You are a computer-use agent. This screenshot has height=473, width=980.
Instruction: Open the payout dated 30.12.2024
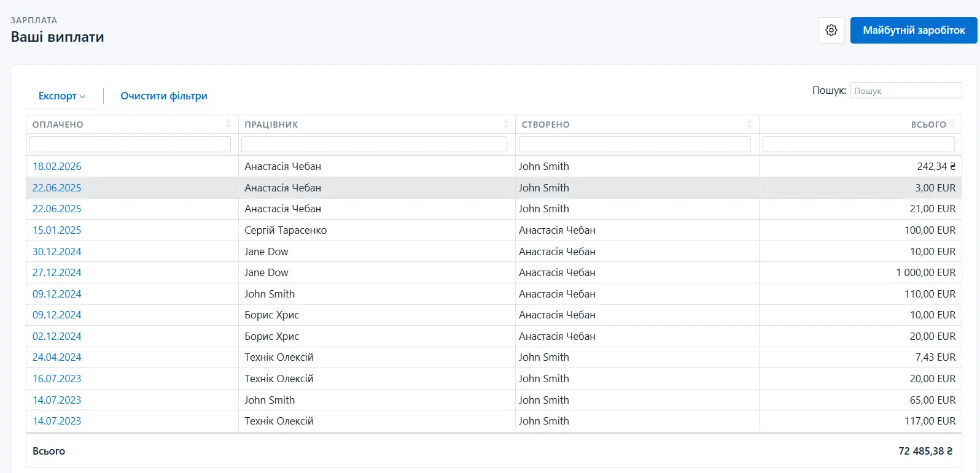56,252
